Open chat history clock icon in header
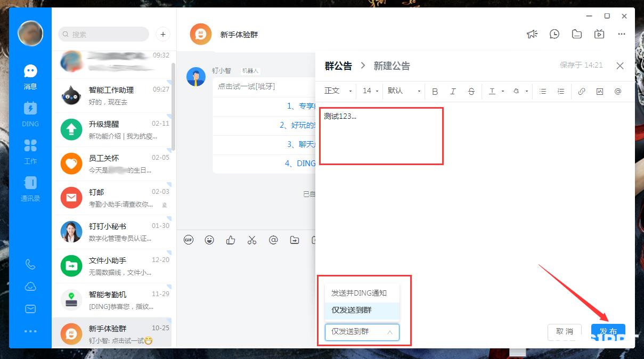Screen dimensions: 644x359 click(555, 34)
